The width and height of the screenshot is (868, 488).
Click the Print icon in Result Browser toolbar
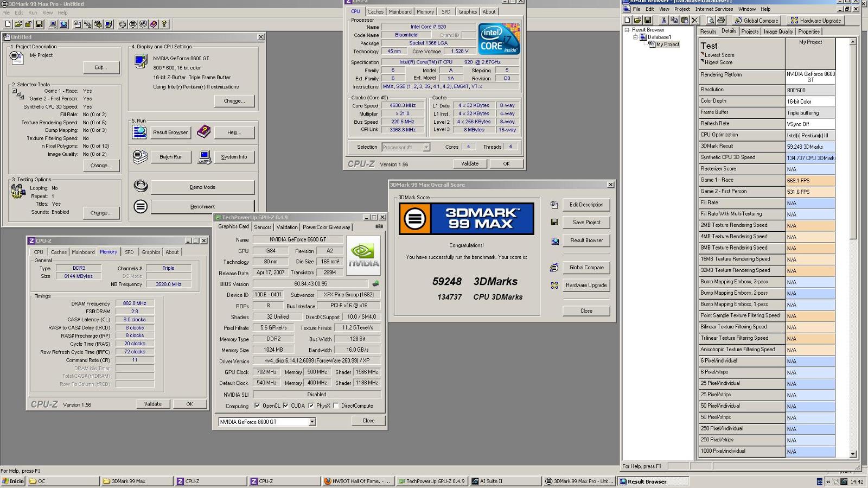[x=721, y=20]
